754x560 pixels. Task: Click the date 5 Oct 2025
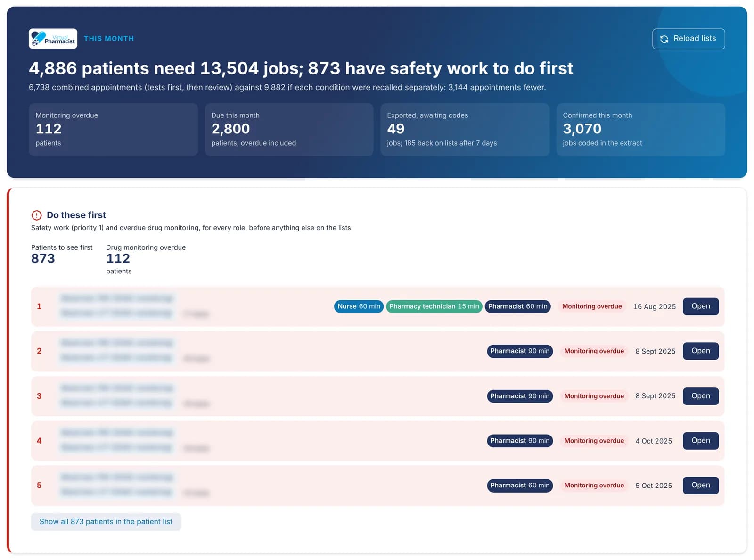pos(654,486)
